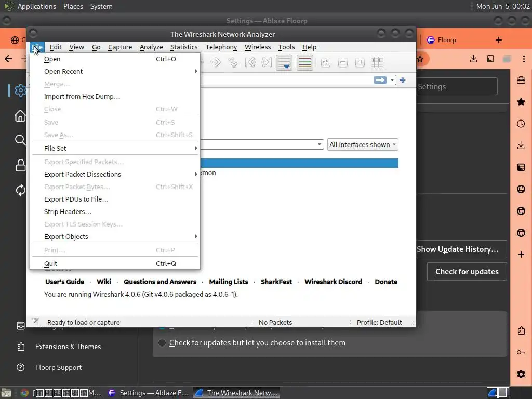Jump to last packet toolbar icon

267,62
